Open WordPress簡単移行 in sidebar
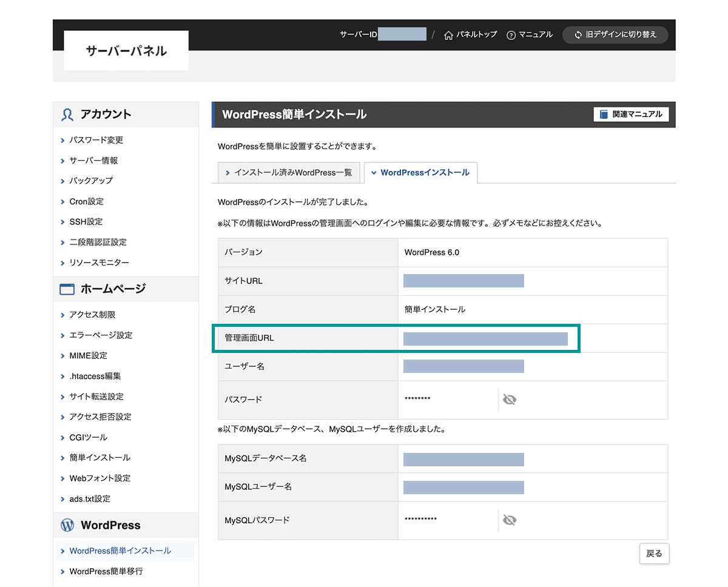Viewport: 728px width, 587px height. pos(106,571)
